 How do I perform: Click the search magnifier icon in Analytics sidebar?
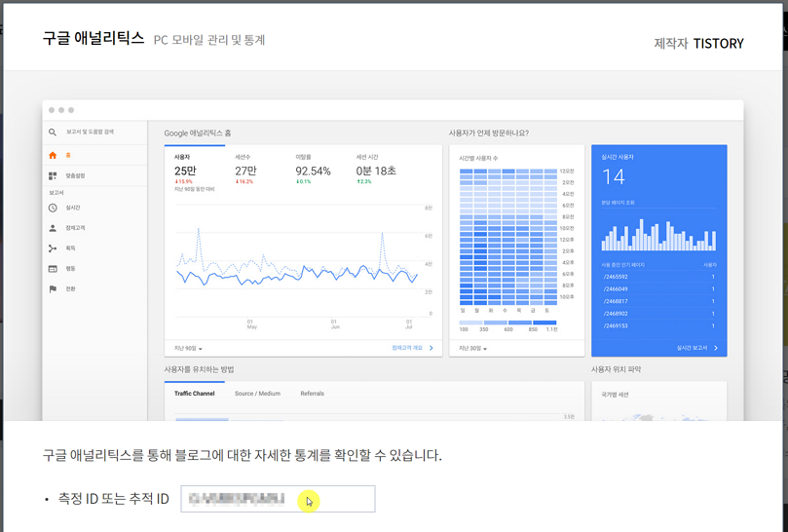click(x=53, y=133)
